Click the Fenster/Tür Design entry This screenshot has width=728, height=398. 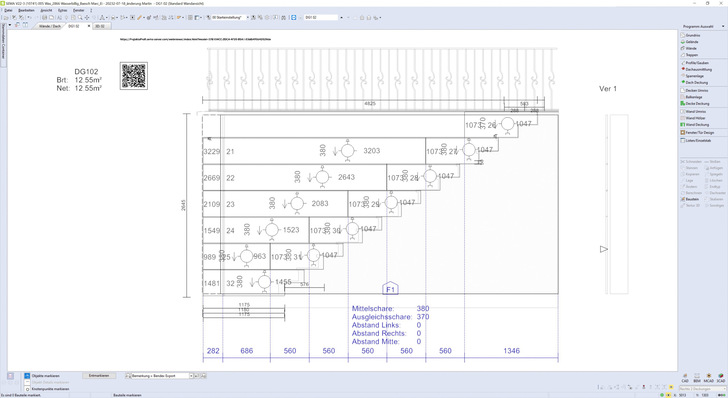(700, 132)
